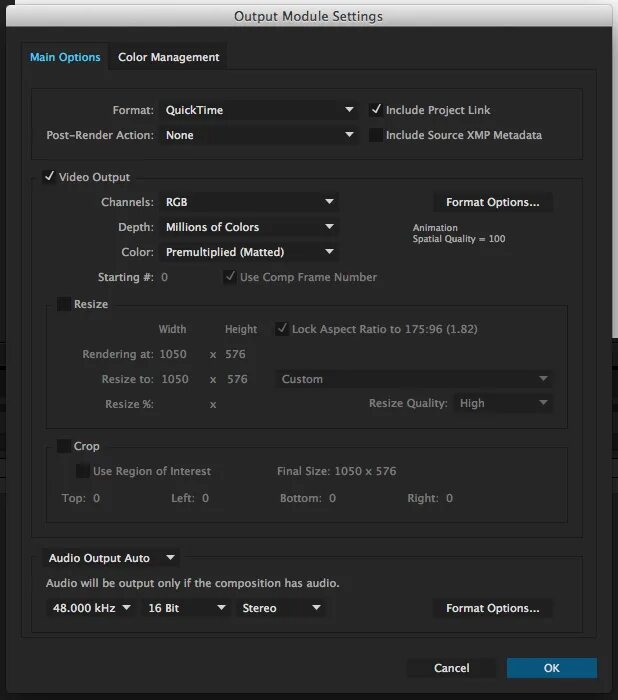Click the Starting # value field
Screen dimensions: 618x700
point(164,277)
